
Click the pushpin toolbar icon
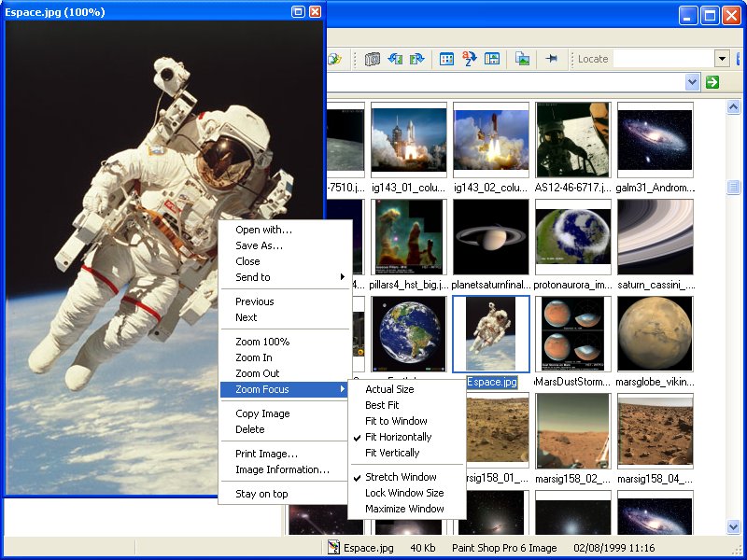[x=551, y=59]
